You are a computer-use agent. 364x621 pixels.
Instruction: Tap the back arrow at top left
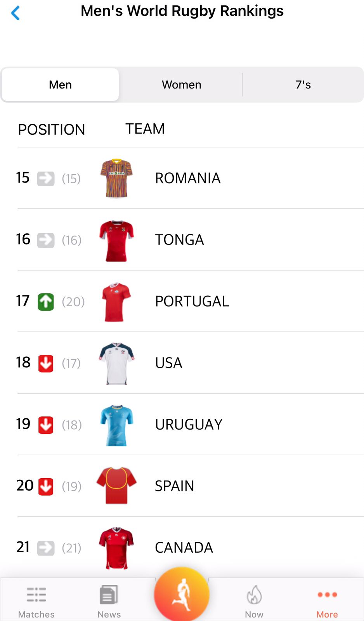(16, 13)
